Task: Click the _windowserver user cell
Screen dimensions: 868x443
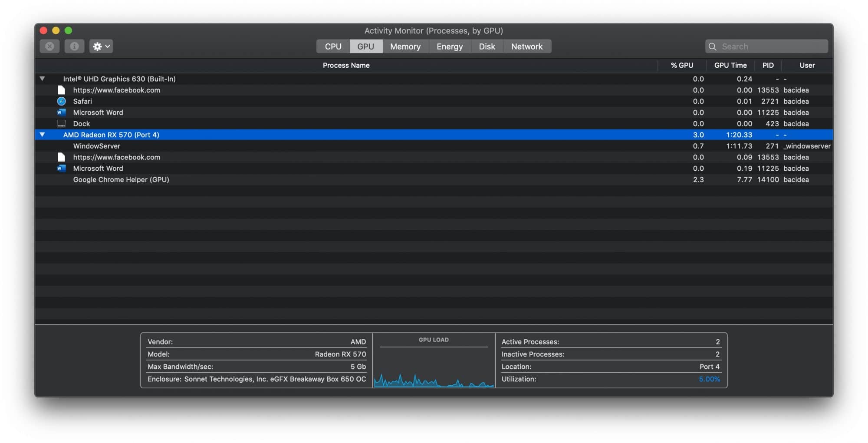Action: pos(807,146)
